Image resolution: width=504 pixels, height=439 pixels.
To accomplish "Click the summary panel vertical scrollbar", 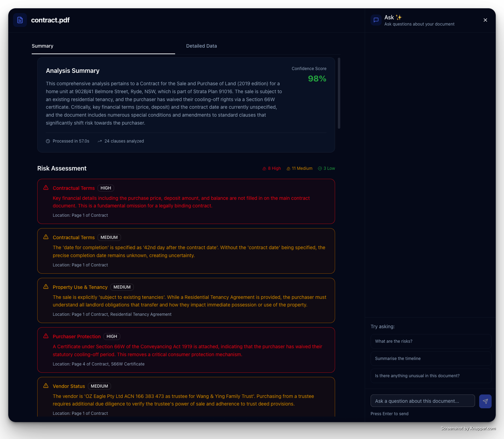I will click(x=339, y=93).
